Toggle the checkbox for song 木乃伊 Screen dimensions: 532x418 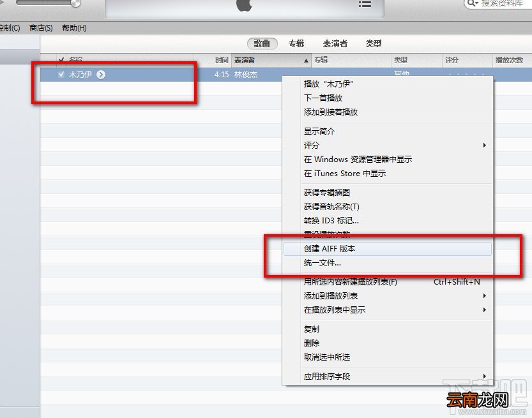pos(61,75)
